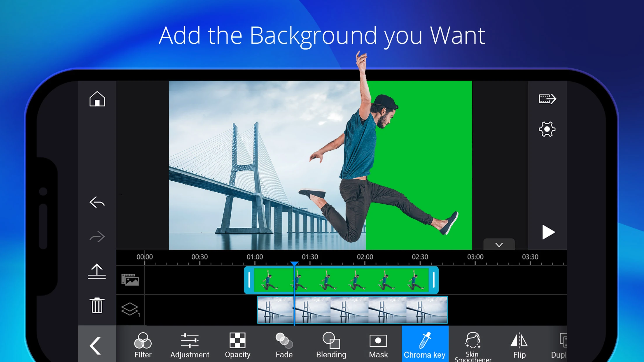Flip the selected clip
The width and height of the screenshot is (644, 362).
click(x=519, y=345)
